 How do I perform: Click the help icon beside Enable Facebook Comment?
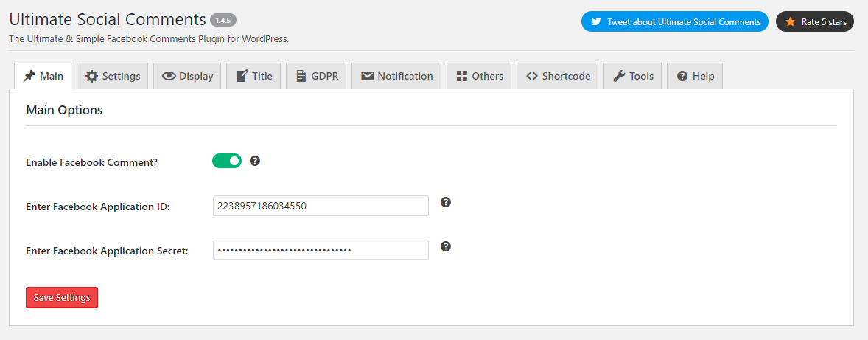tap(255, 161)
